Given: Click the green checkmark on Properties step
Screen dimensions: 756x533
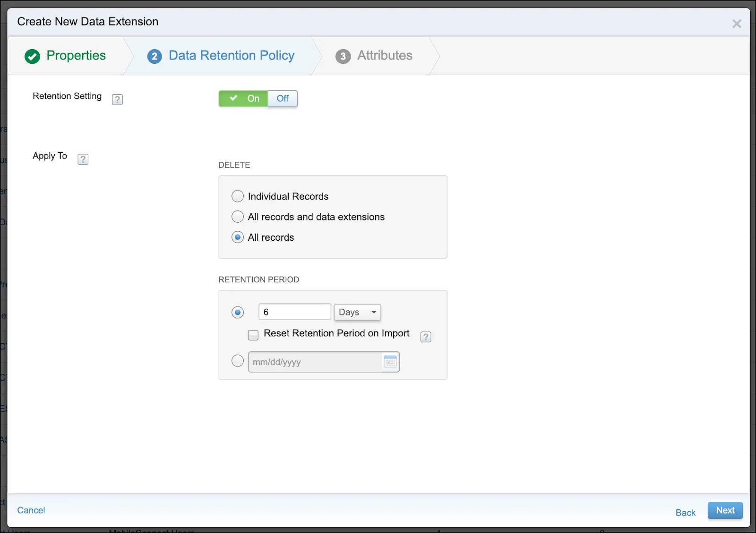Looking at the screenshot, I should (x=32, y=56).
